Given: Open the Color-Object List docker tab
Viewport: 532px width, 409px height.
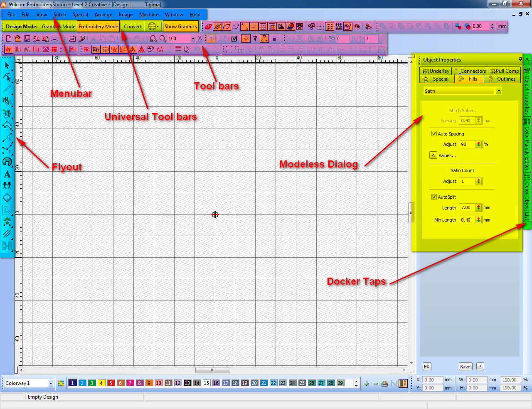Looking at the screenshot, I should click(x=527, y=198).
